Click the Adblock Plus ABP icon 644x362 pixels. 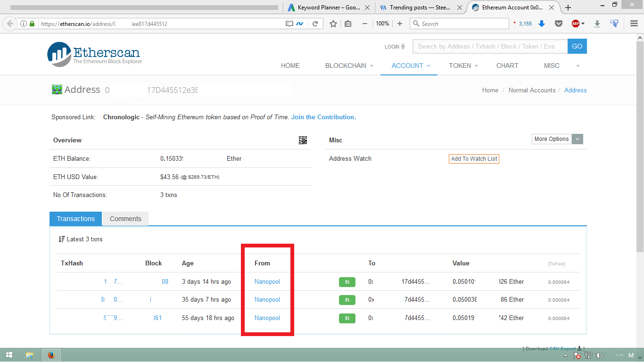pos(575,24)
